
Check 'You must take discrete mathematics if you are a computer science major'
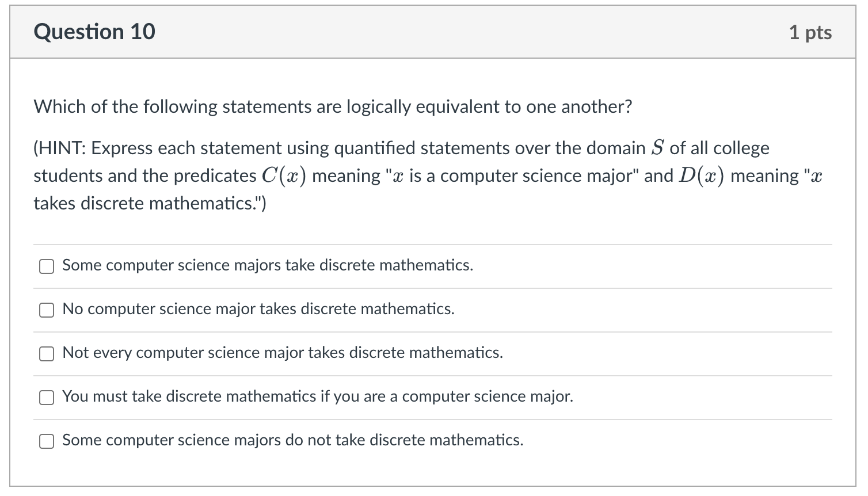pyautogui.click(x=46, y=397)
